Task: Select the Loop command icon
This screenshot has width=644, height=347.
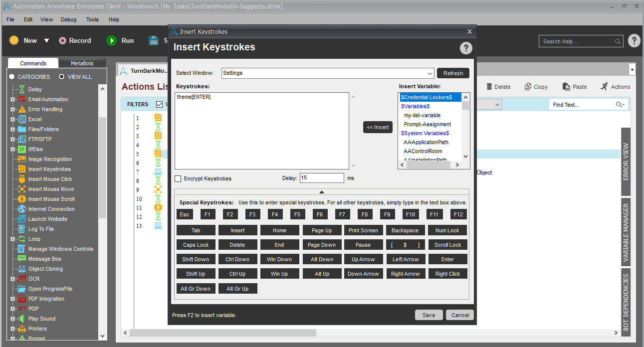Action: click(x=22, y=239)
